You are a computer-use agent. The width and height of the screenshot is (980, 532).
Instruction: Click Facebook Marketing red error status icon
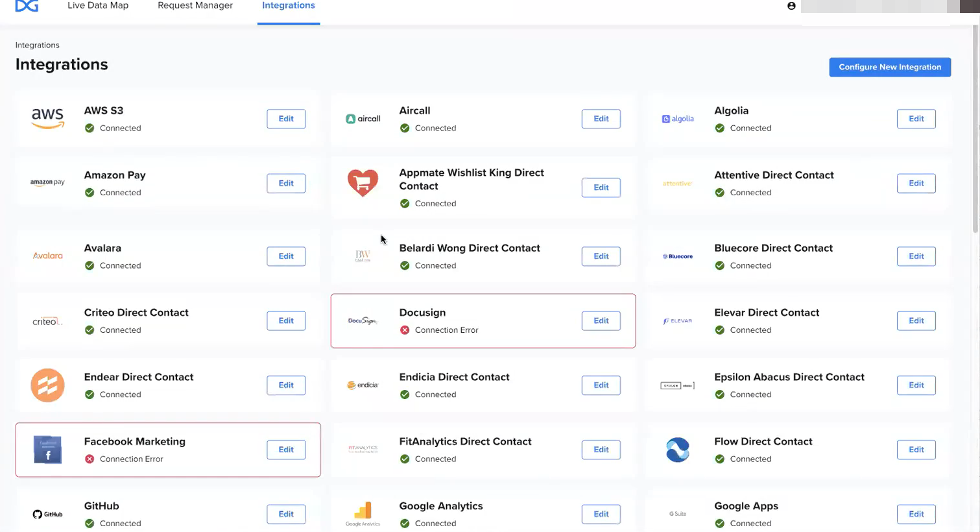click(90, 459)
